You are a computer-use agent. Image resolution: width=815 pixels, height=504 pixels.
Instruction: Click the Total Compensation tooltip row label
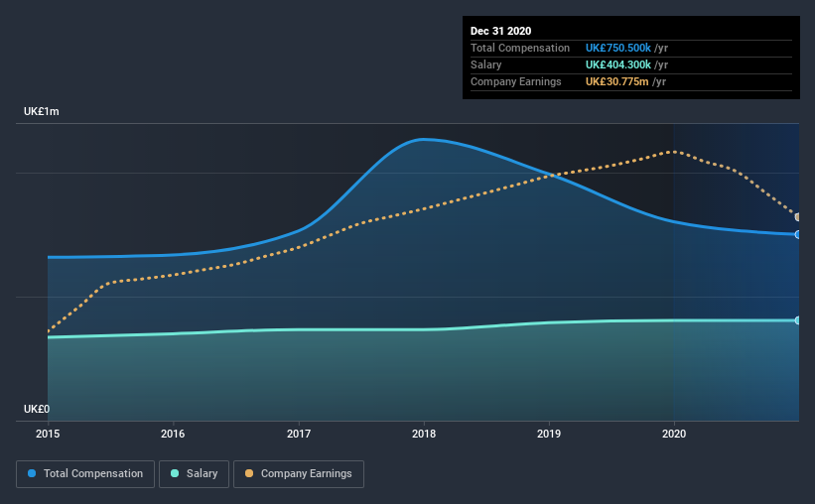[520, 48]
